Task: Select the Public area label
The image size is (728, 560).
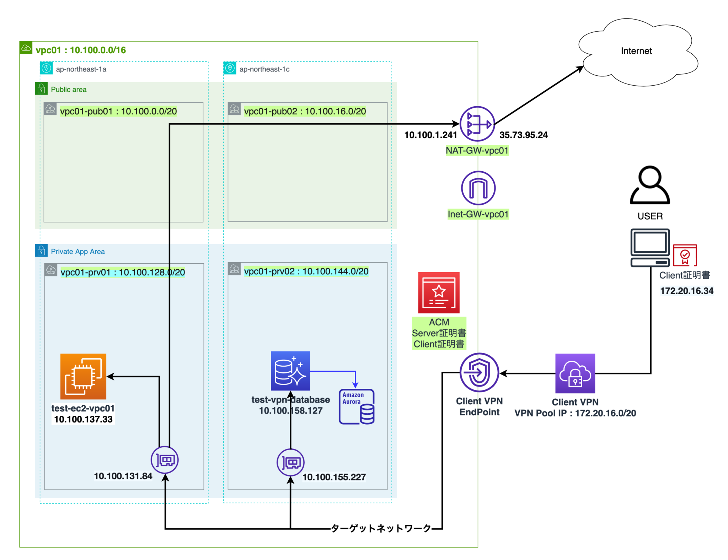Action: click(69, 90)
